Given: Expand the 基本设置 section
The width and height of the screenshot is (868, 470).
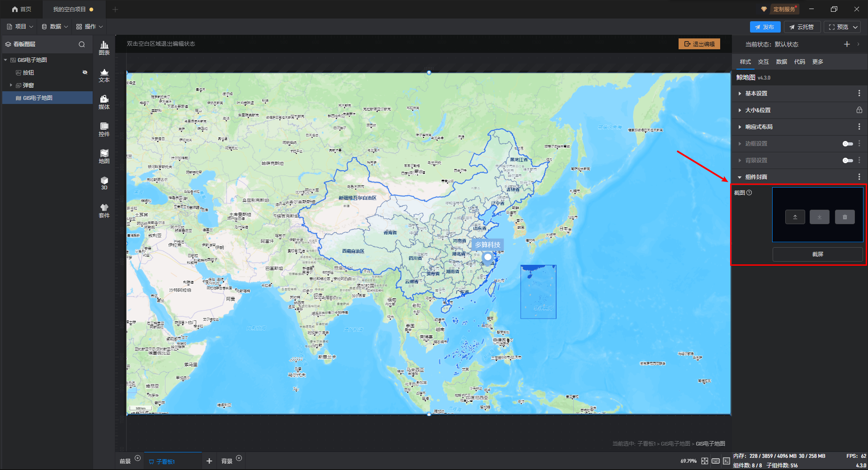Looking at the screenshot, I should (x=740, y=94).
